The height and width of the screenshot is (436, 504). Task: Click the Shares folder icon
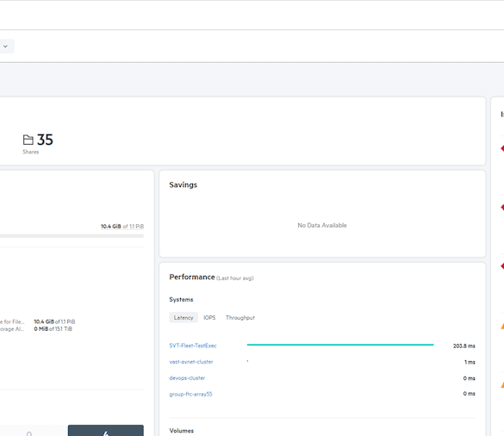(28, 140)
